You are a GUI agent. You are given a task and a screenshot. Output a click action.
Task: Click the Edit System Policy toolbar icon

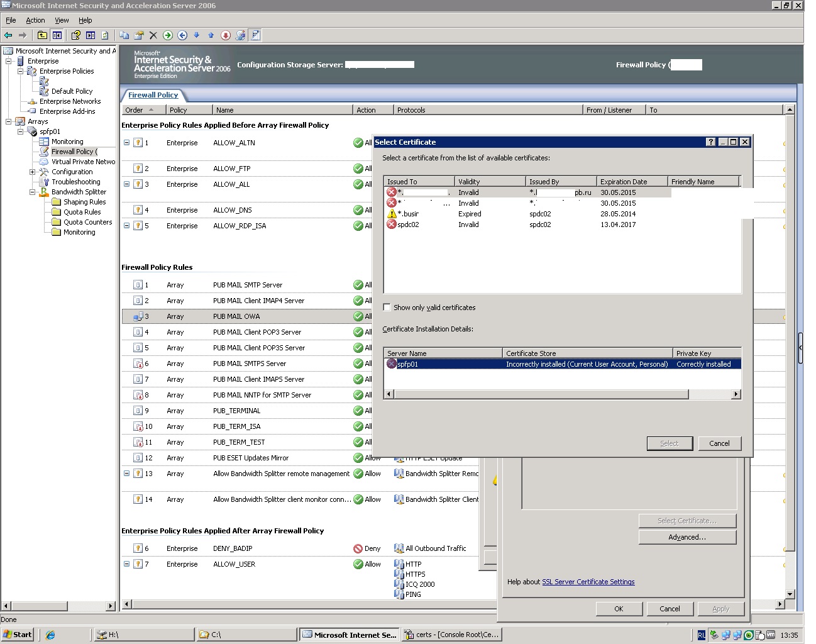240,35
